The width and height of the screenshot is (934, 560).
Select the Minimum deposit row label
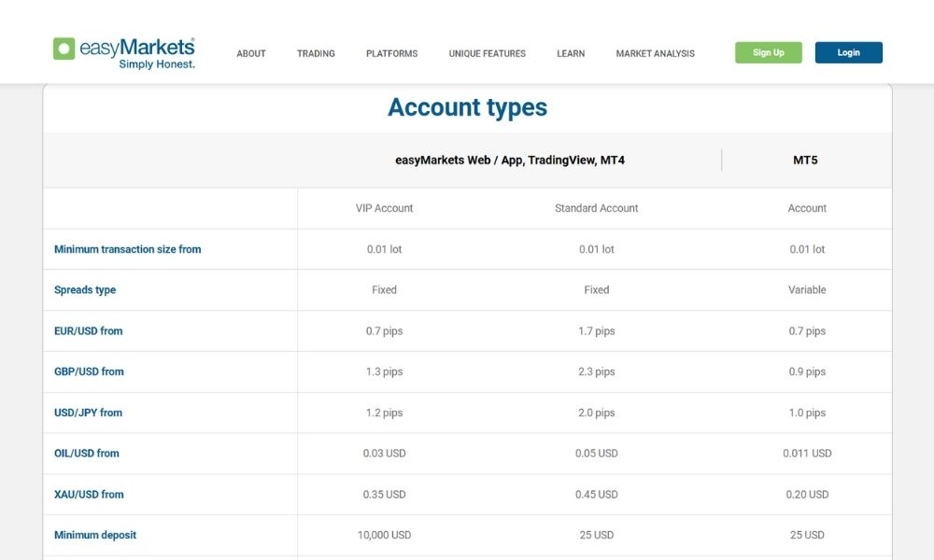coord(95,536)
